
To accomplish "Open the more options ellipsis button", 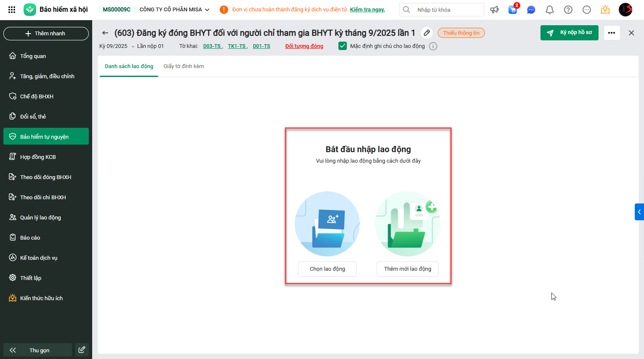I will [612, 33].
